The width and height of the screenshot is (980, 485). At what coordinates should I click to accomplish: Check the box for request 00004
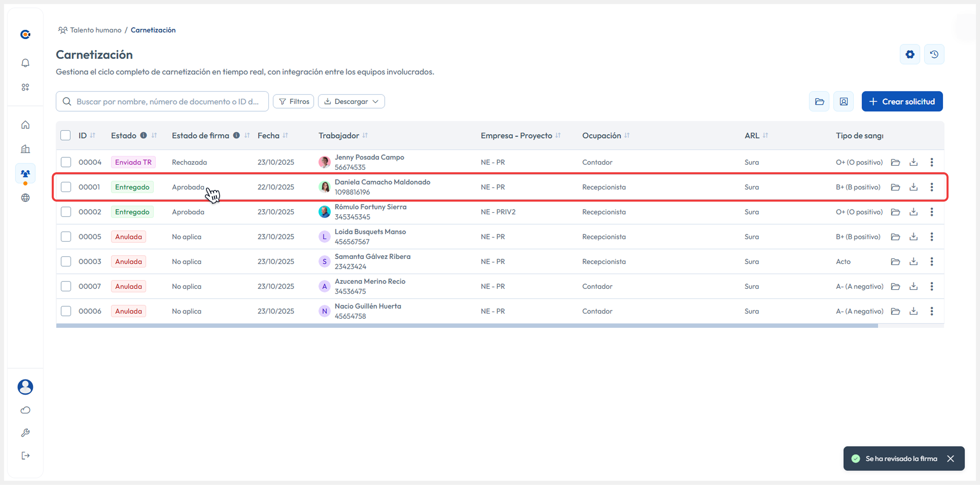[66, 162]
